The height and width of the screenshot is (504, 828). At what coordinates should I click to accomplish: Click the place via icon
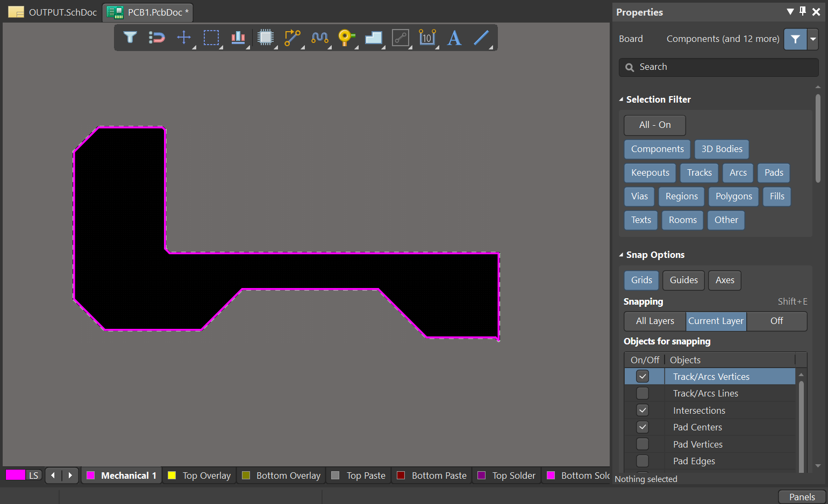[347, 38]
